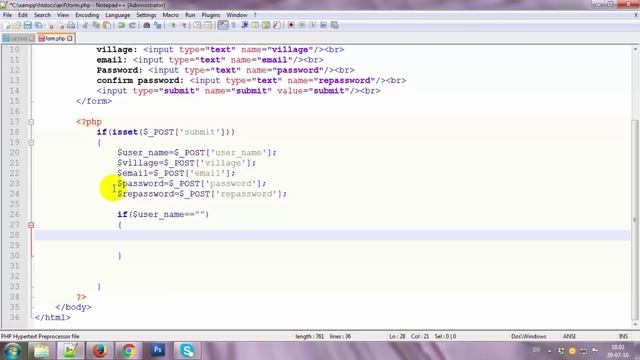Open the Language menu
Image resolution: width=640 pixels, height=360 pixels.
(x=118, y=15)
